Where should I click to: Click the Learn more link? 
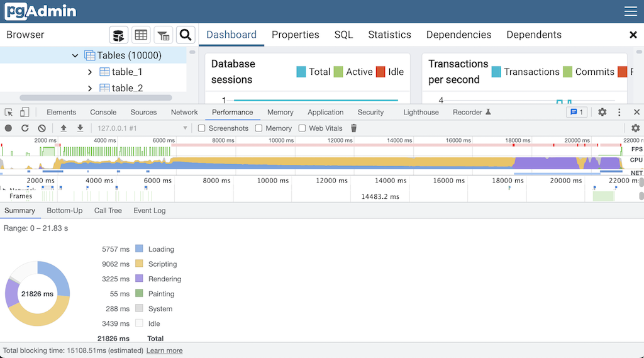pos(164,350)
